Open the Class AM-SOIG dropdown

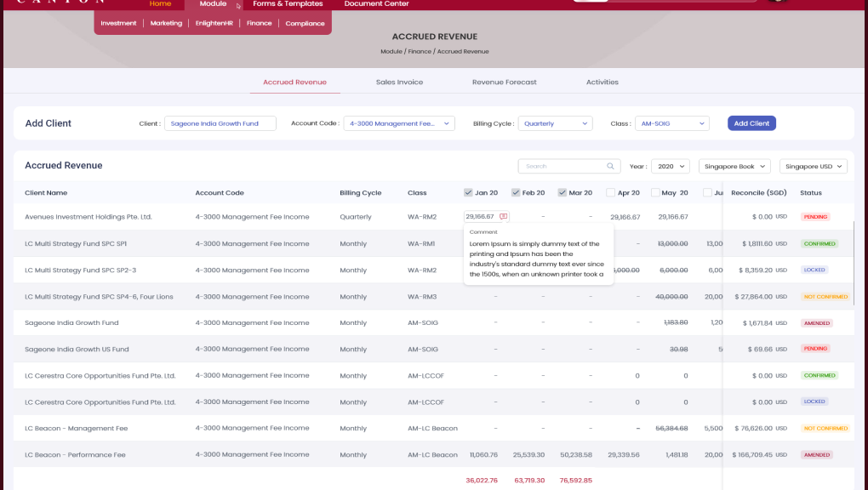tap(672, 123)
